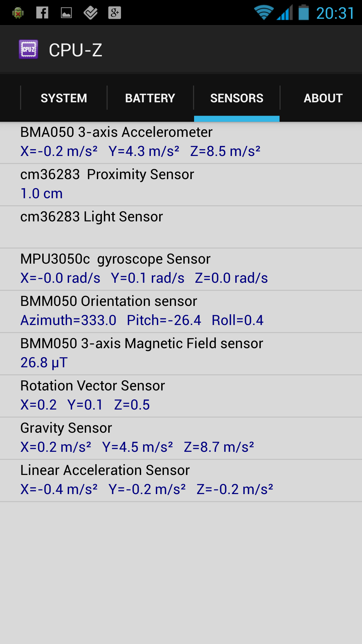Tap the cm36283 Light Sensor row
Screen dimensions: 362x644
point(181,227)
